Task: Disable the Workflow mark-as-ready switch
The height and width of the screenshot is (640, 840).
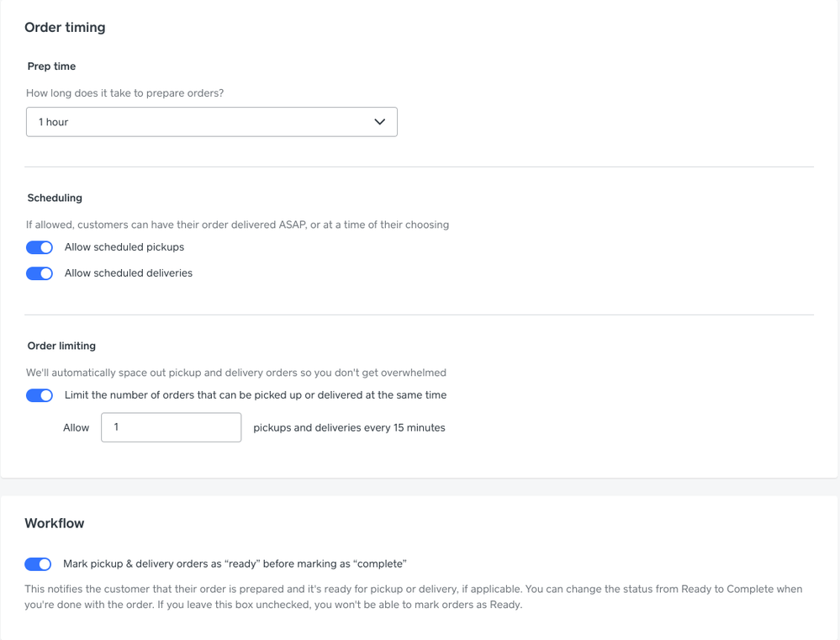Action: pyautogui.click(x=38, y=564)
